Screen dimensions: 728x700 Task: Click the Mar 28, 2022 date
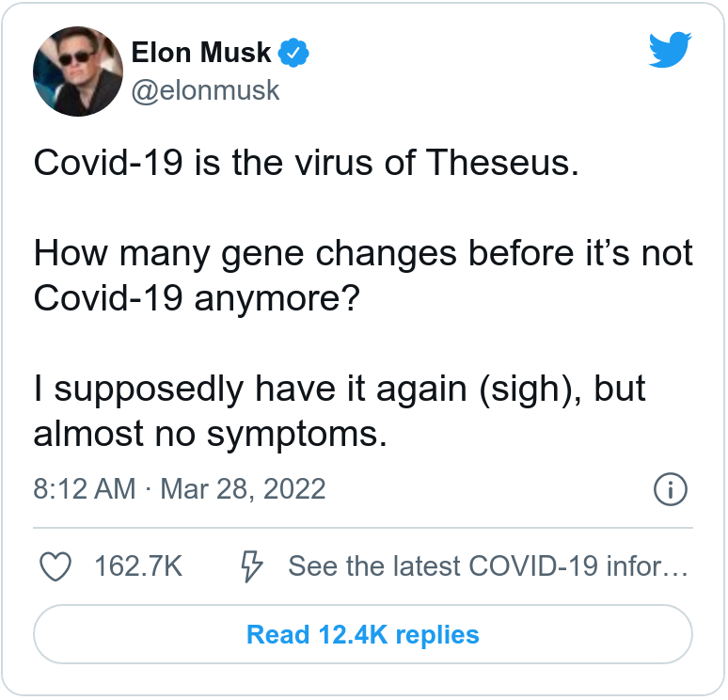click(243, 489)
